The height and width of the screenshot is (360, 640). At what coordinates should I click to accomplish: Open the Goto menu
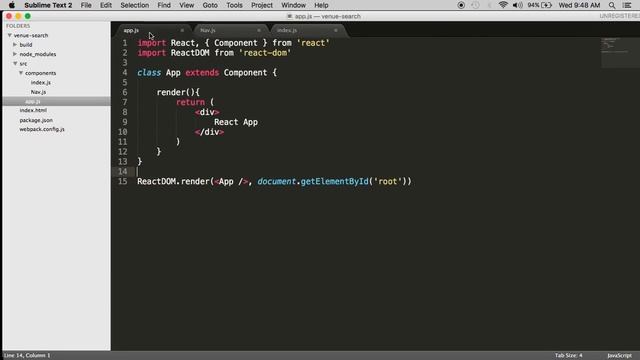210,5
